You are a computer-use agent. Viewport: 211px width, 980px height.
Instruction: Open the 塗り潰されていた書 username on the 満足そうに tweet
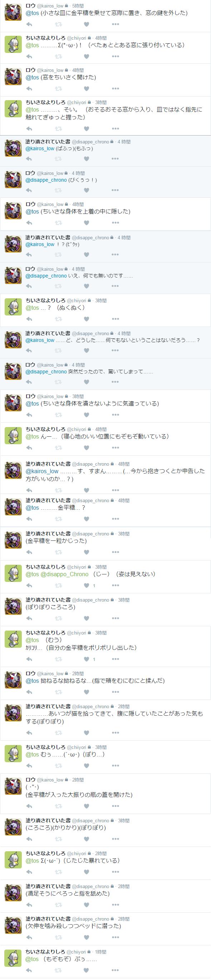pyautogui.click(x=48, y=886)
